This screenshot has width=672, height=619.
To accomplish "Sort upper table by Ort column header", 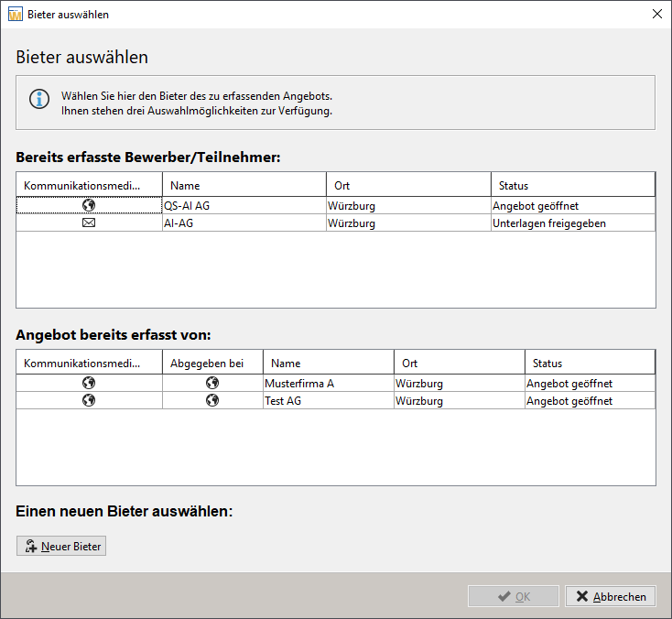I will 409,185.
